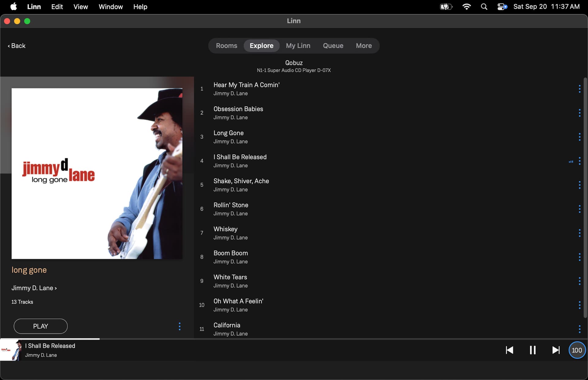588x380 pixels.
Task: Click the now-playing indicator on track 4
Action: pos(571,161)
